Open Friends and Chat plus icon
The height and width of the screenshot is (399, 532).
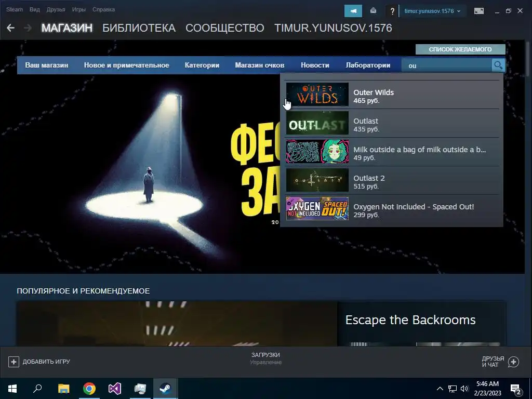click(x=513, y=362)
